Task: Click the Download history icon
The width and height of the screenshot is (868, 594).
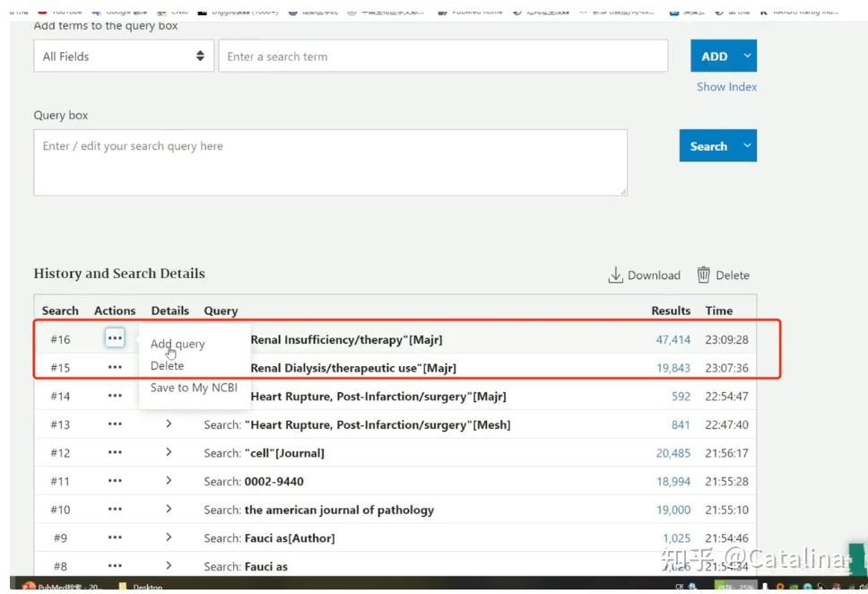Action: [616, 275]
